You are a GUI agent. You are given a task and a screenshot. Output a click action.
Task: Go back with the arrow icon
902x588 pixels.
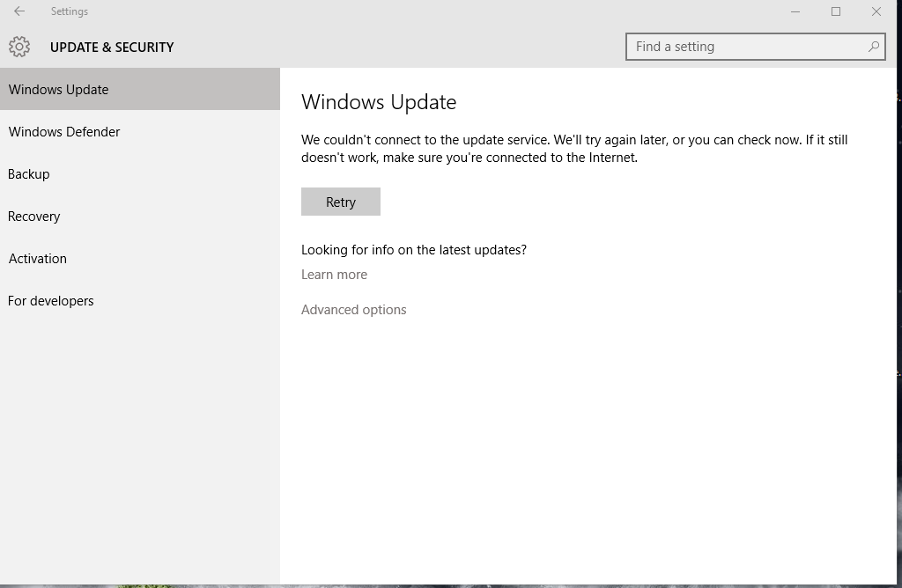coord(19,11)
